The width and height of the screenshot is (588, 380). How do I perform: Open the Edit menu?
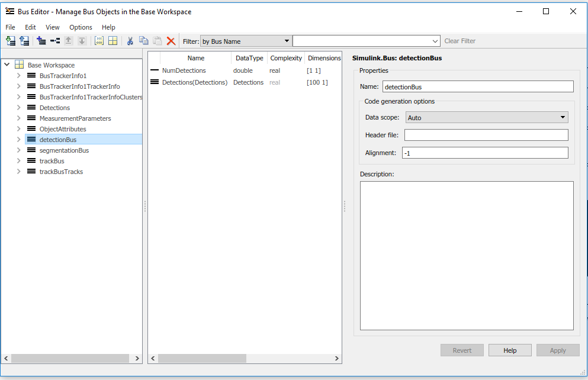[30, 27]
